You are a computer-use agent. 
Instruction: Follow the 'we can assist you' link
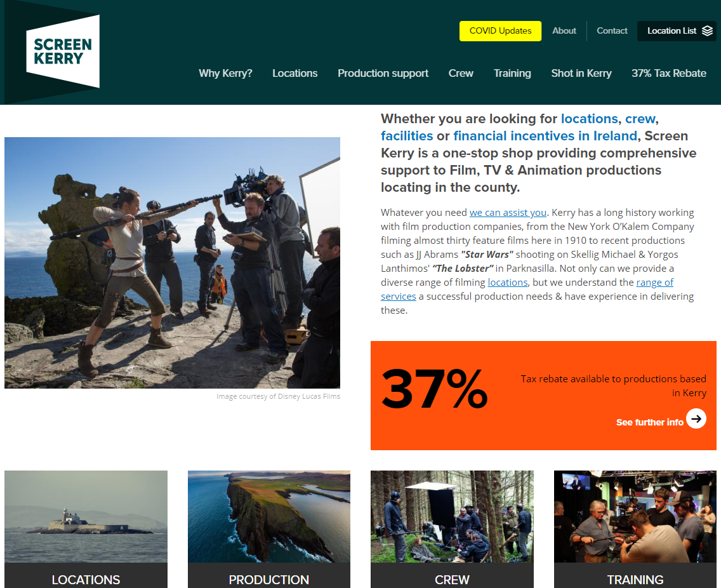click(508, 213)
